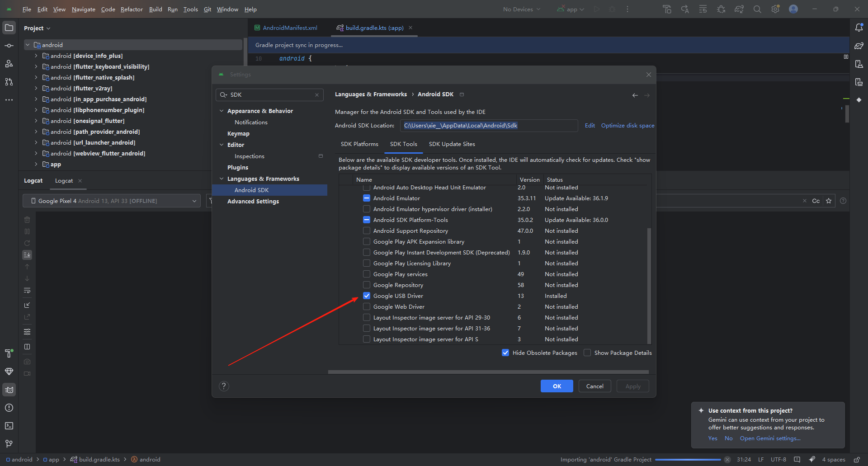This screenshot has height=466, width=868.
Task: Check Google Play services checkbox
Action: pyautogui.click(x=367, y=274)
